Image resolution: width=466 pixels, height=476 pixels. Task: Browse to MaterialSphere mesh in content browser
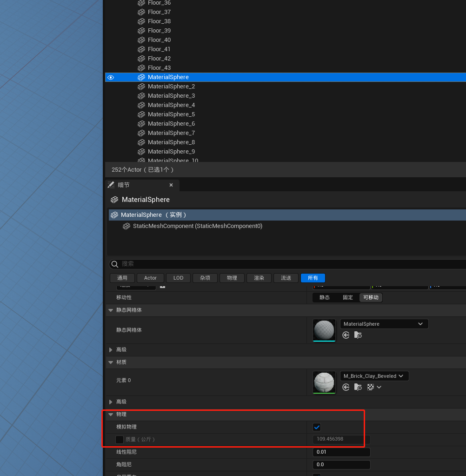[358, 335]
